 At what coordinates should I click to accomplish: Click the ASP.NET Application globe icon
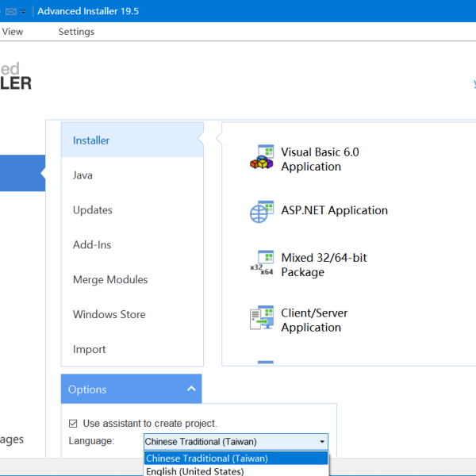[262, 212]
